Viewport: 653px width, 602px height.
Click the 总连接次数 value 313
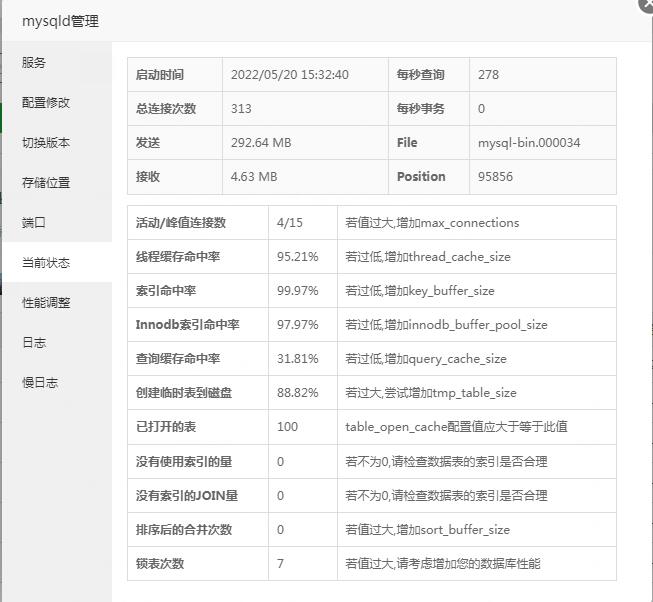(241, 109)
